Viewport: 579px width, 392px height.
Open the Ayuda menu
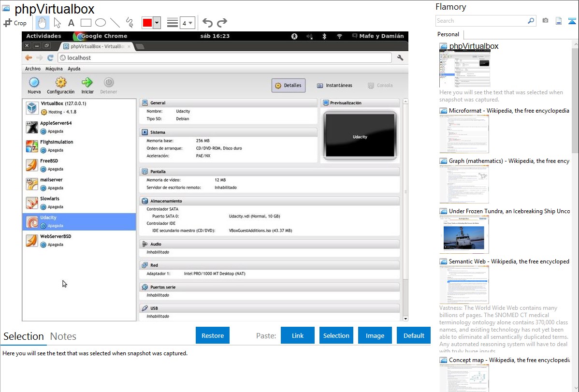[x=74, y=69]
